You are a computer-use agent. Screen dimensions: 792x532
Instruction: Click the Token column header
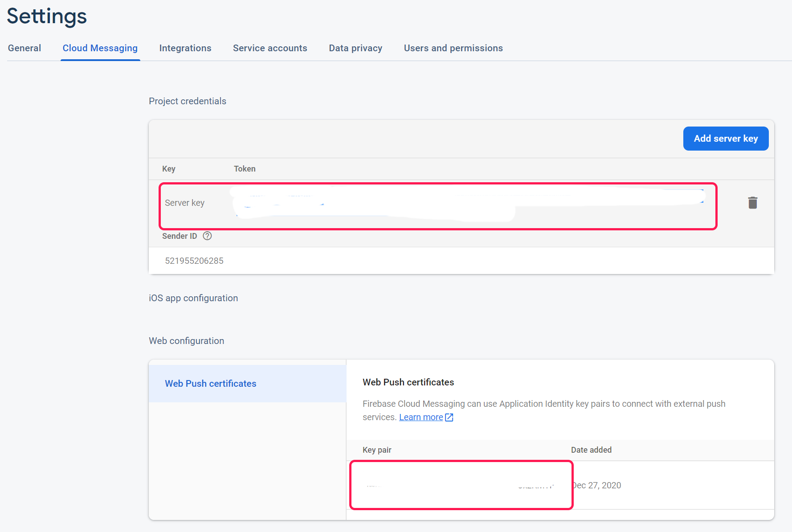tap(245, 169)
